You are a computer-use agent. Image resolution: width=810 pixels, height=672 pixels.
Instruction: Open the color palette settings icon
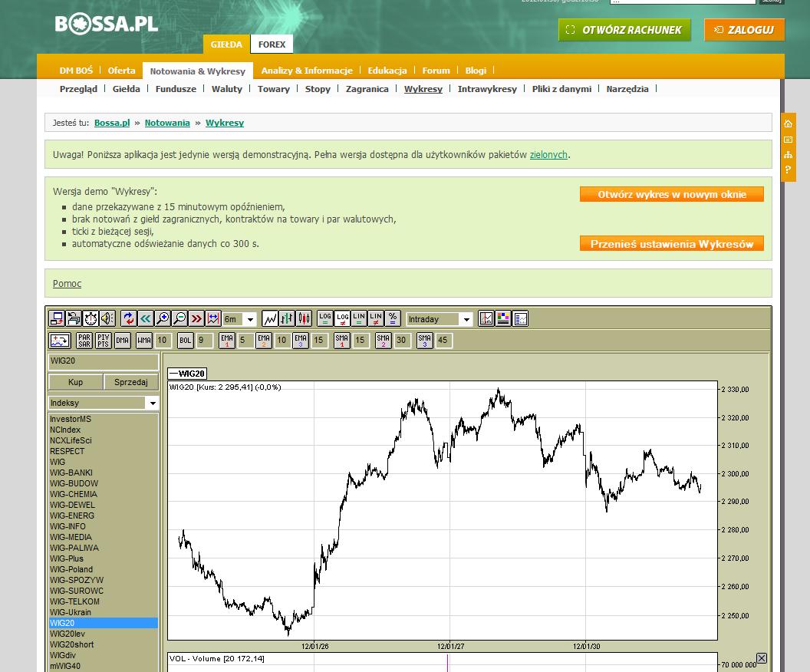coord(503,318)
